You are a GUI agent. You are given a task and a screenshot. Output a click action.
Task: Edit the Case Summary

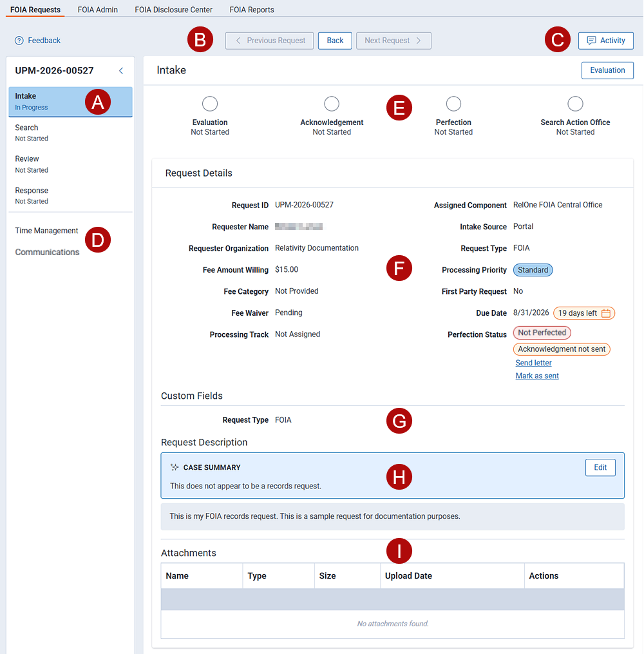tap(601, 468)
